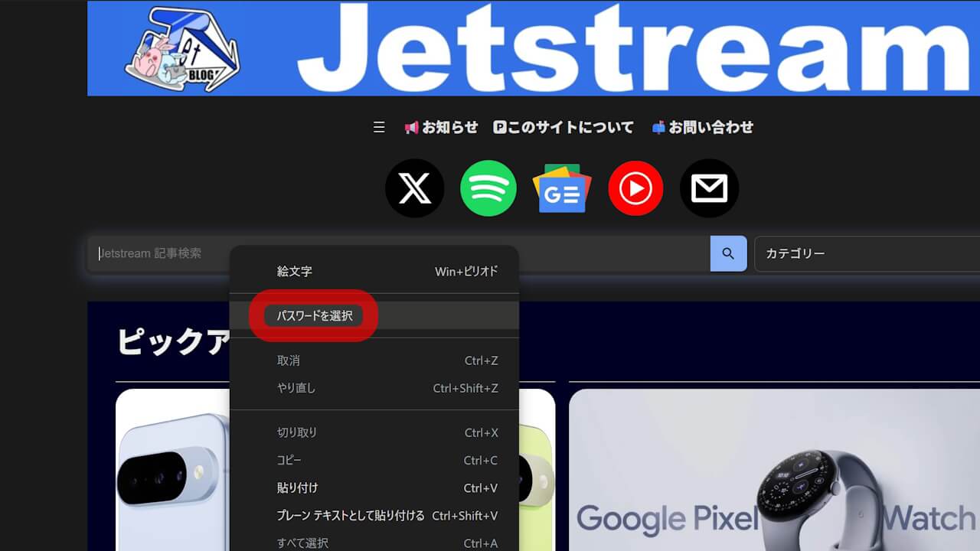Screen dimensions: 980x551
Task: Open the お知らせ link
Action: (x=441, y=127)
